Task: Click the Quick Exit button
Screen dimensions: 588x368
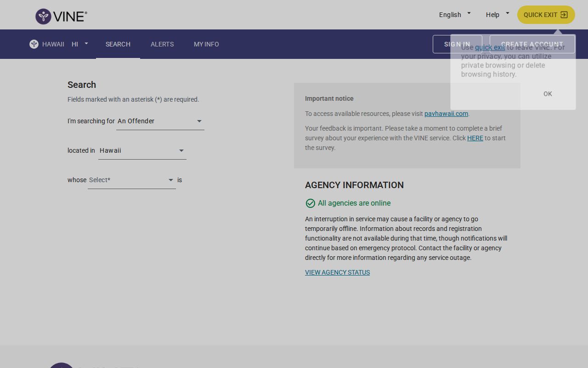Action: click(x=546, y=15)
